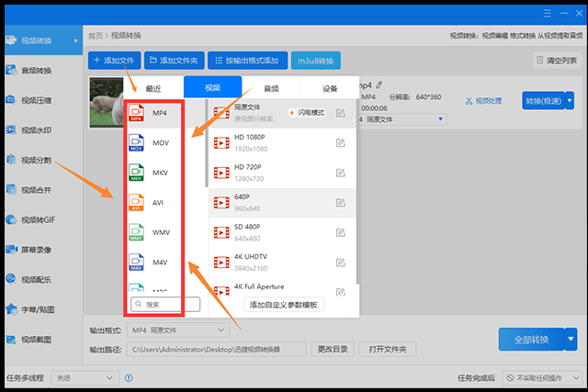Click the 打开文件夹 button
The image size is (588, 392).
(x=388, y=349)
